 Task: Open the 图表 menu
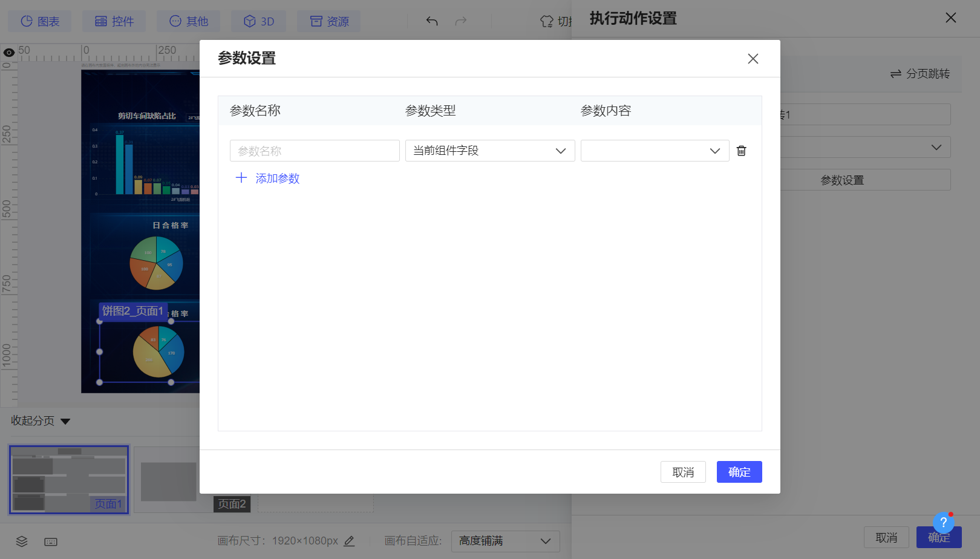coord(40,21)
